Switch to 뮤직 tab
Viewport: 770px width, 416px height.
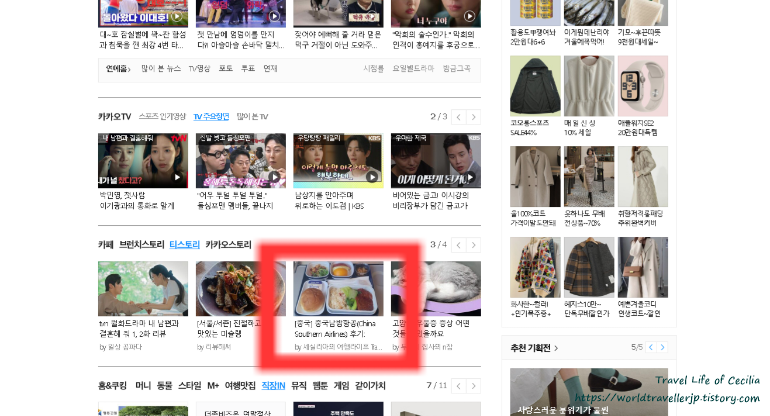pyautogui.click(x=299, y=386)
